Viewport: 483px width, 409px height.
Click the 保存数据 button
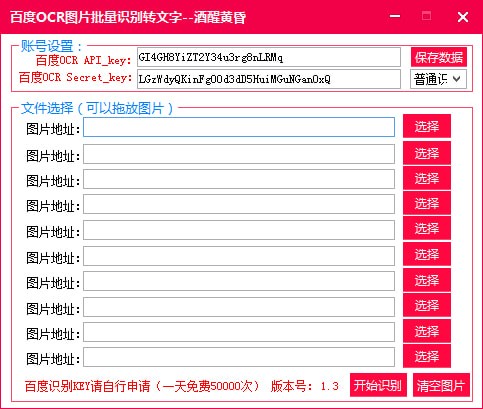(x=439, y=57)
